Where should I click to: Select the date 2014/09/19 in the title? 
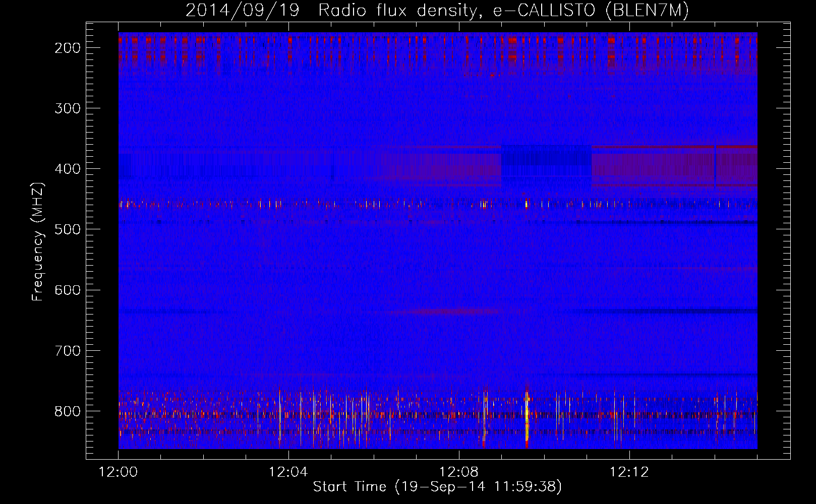242,11
